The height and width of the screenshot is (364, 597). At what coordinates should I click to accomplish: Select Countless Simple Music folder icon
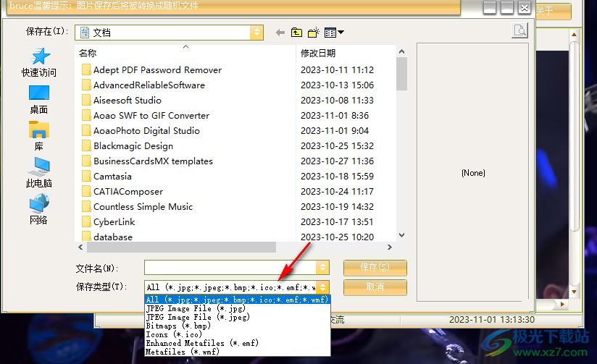pyautogui.click(x=86, y=207)
